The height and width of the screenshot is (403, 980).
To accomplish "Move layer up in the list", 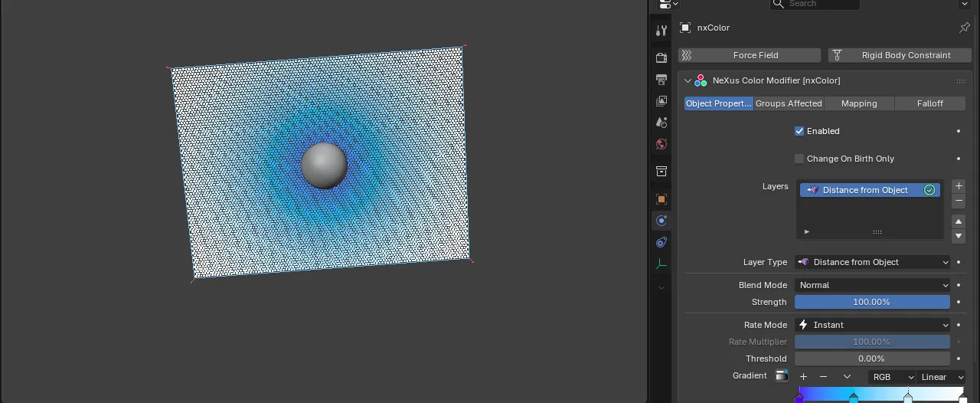I will [959, 221].
